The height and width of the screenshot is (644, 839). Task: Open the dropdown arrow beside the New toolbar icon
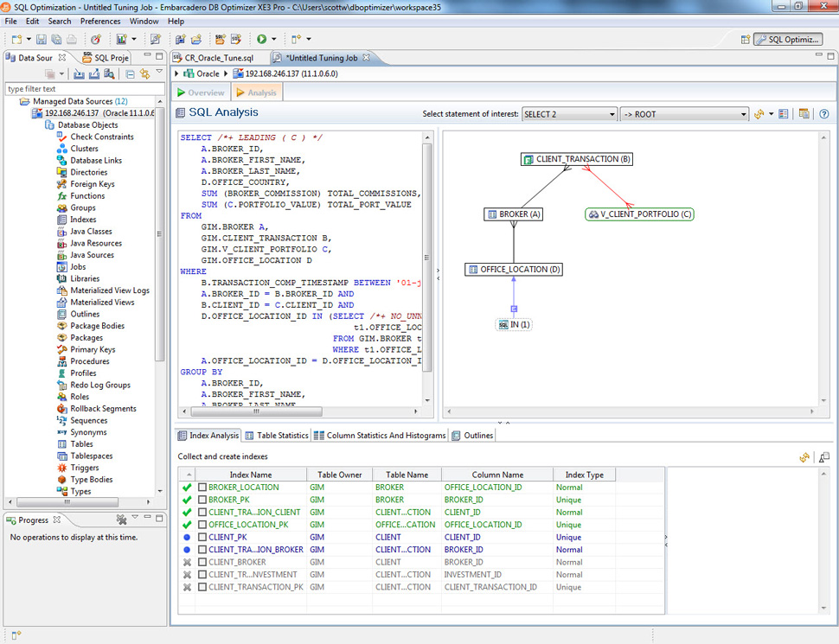click(29, 39)
